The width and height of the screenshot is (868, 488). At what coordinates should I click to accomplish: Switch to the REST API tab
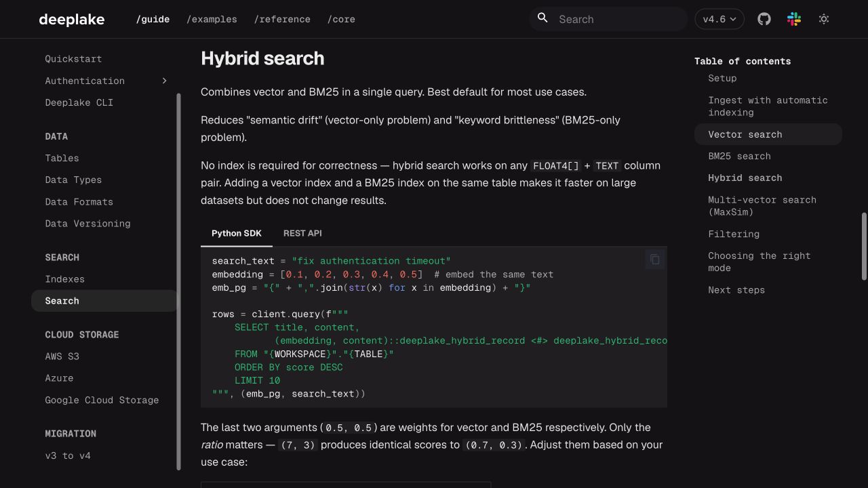(x=302, y=233)
